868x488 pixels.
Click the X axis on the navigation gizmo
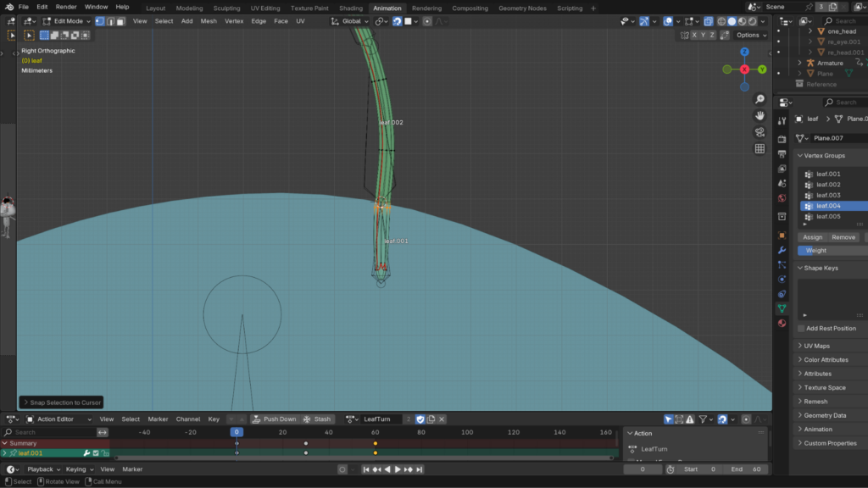pyautogui.click(x=744, y=69)
